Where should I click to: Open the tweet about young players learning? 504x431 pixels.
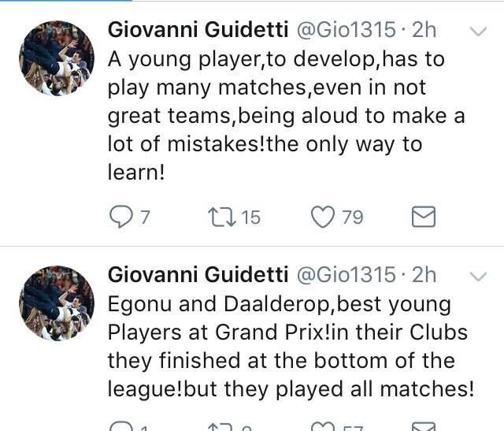click(x=286, y=116)
